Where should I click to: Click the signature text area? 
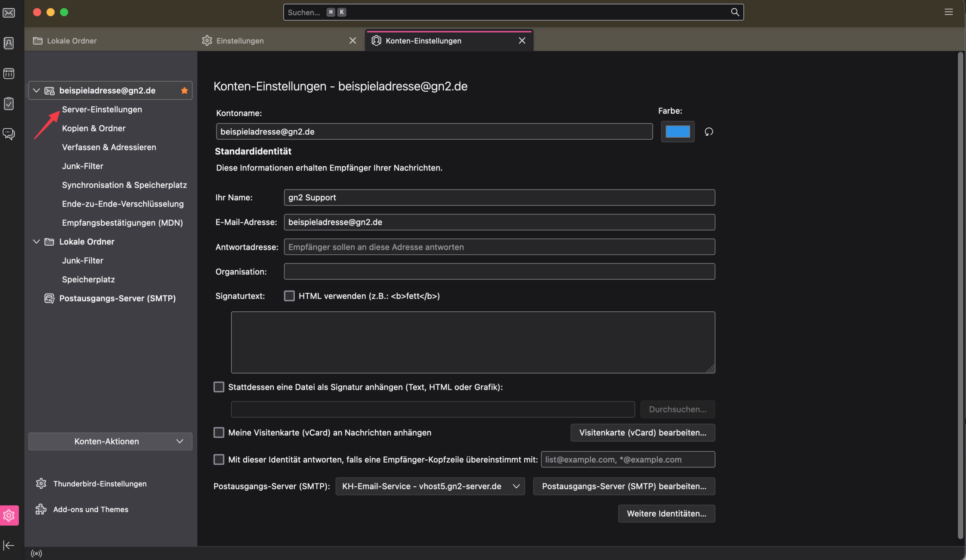click(473, 342)
